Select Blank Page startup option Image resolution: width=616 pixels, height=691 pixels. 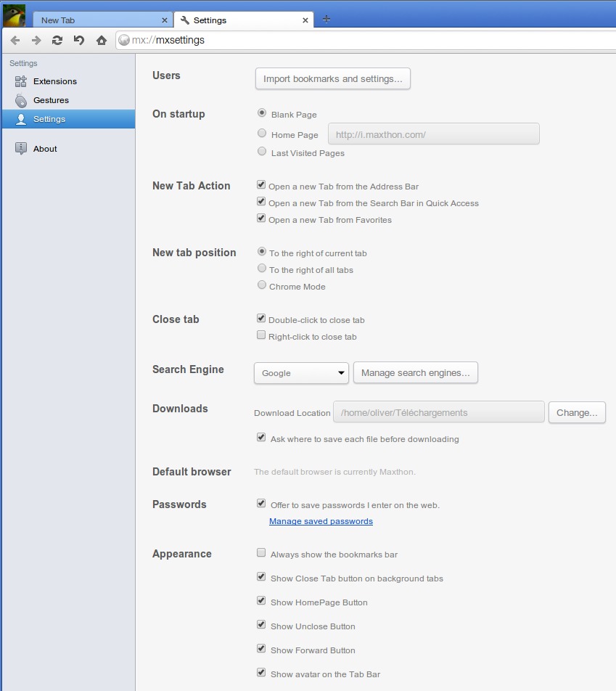point(262,113)
